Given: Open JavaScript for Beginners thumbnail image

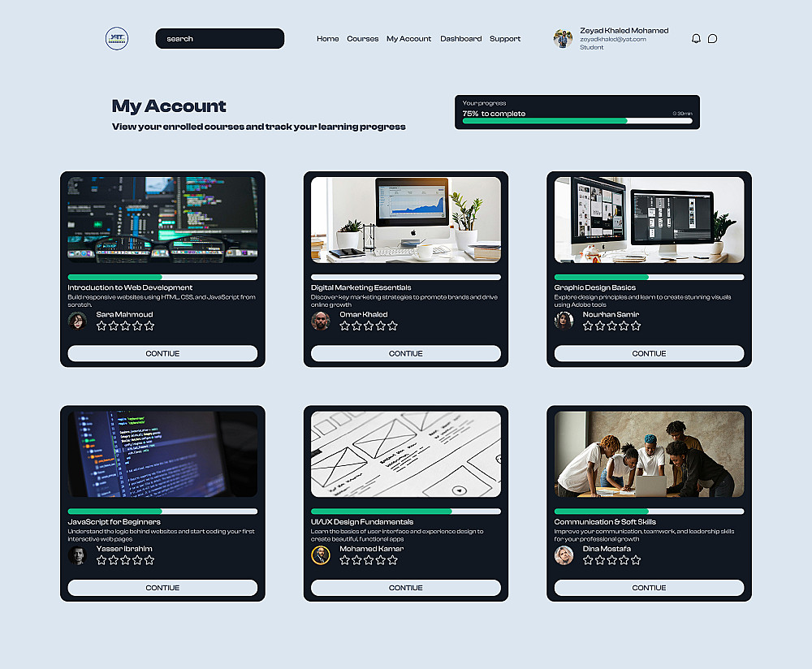Looking at the screenshot, I should [x=162, y=454].
